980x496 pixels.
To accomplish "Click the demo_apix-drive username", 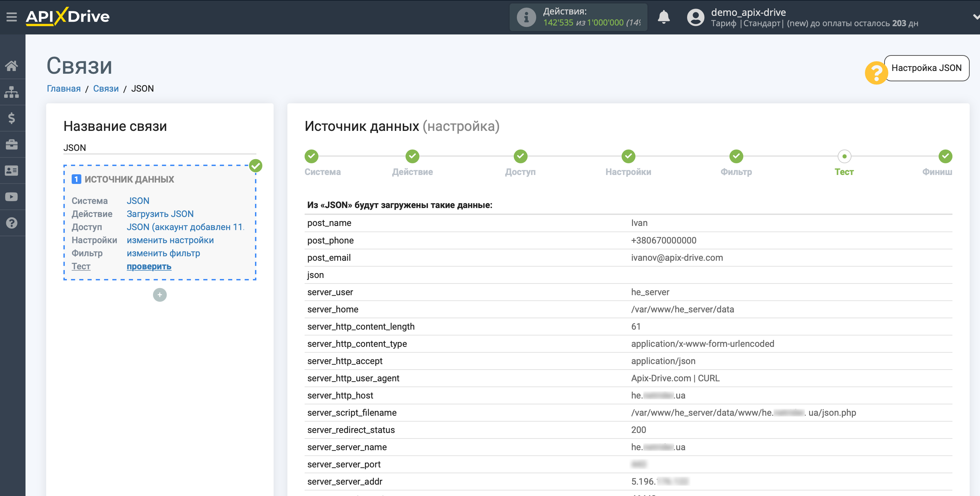I will 748,12.
